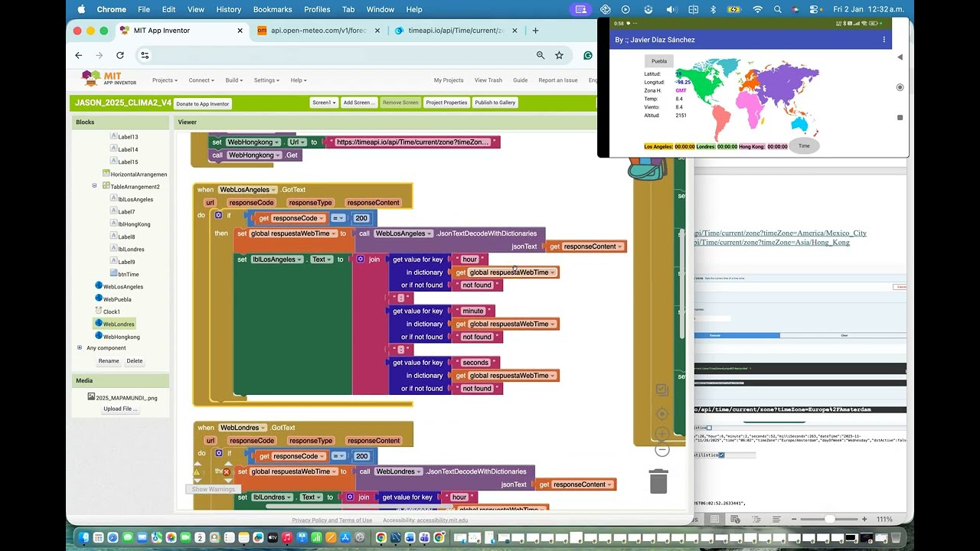Tap the phone mirror home circle button
Screen dimensions: 980x551
pyautogui.click(x=900, y=87)
